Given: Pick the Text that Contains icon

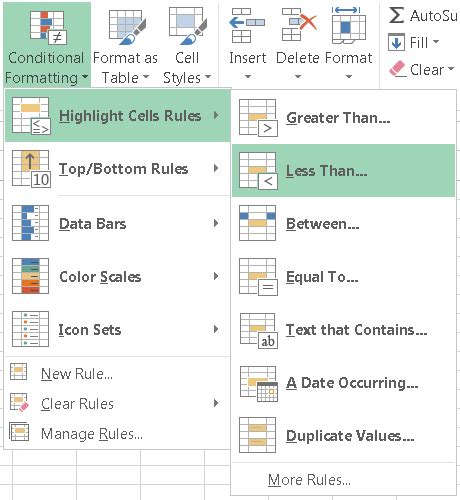Looking at the screenshot, I should [x=258, y=330].
